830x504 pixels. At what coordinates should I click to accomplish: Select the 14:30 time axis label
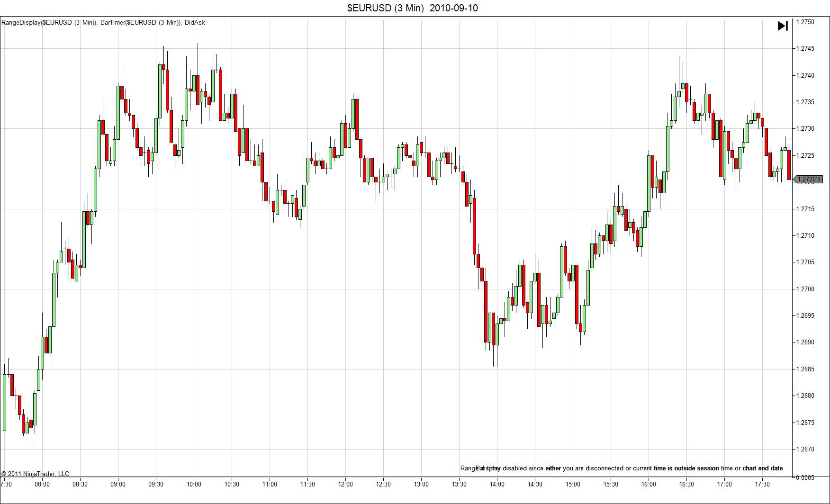tap(535, 484)
